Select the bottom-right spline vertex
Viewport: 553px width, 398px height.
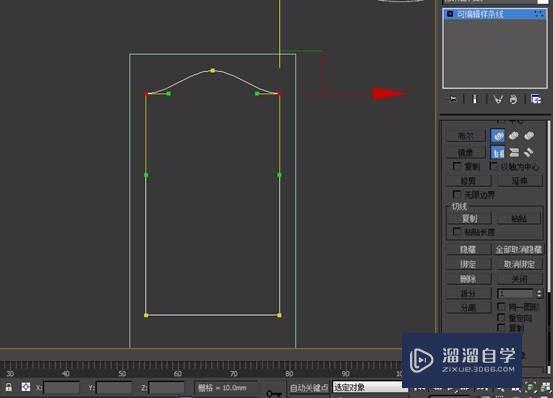pyautogui.click(x=279, y=315)
